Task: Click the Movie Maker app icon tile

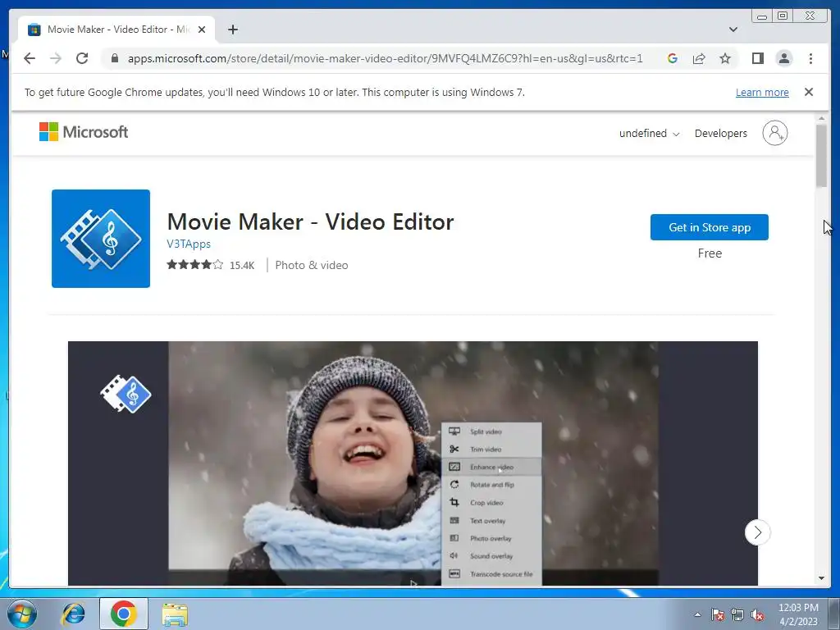Action: (101, 239)
